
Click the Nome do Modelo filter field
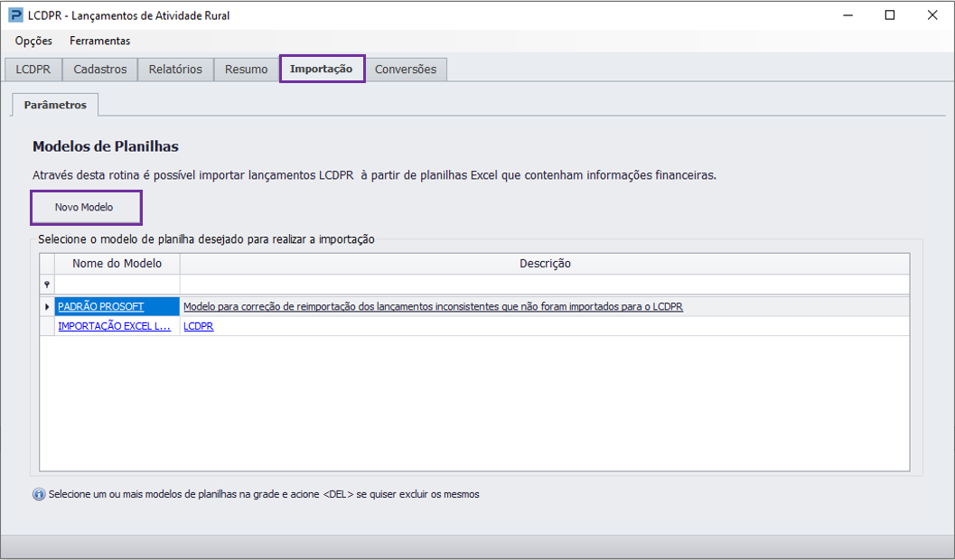pos(117,285)
